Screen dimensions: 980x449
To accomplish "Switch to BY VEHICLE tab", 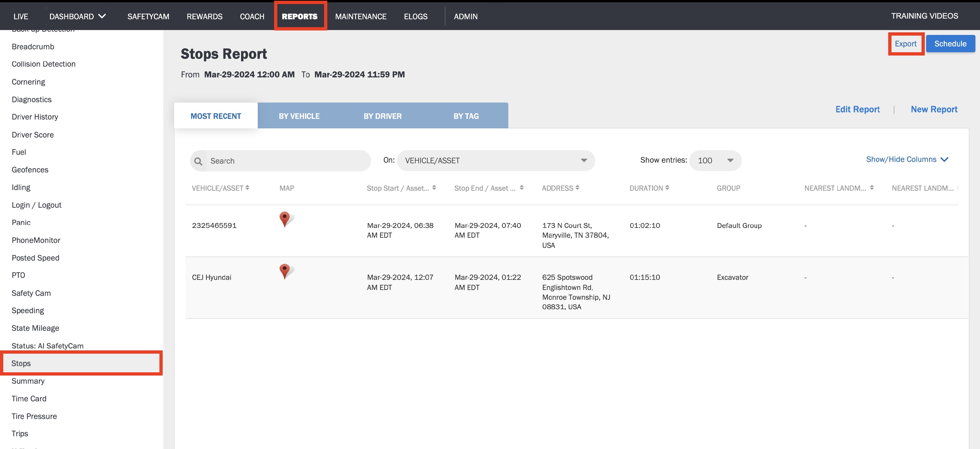I will pos(299,116).
